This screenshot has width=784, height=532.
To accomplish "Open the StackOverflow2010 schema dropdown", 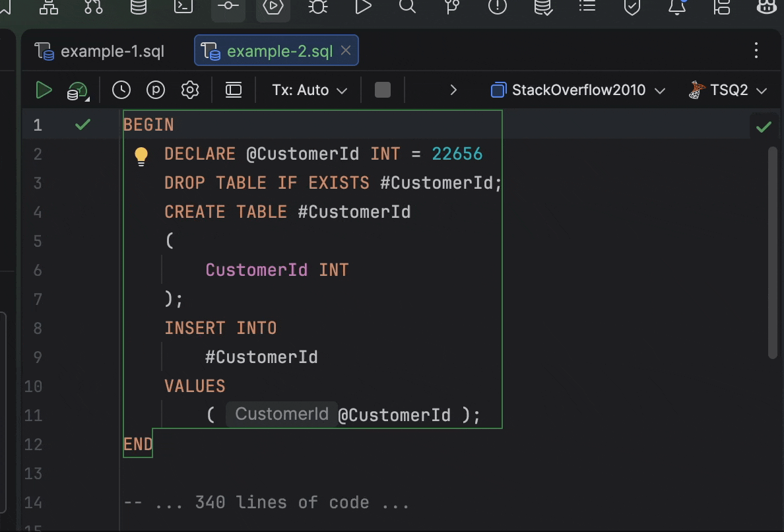I will pos(578,90).
